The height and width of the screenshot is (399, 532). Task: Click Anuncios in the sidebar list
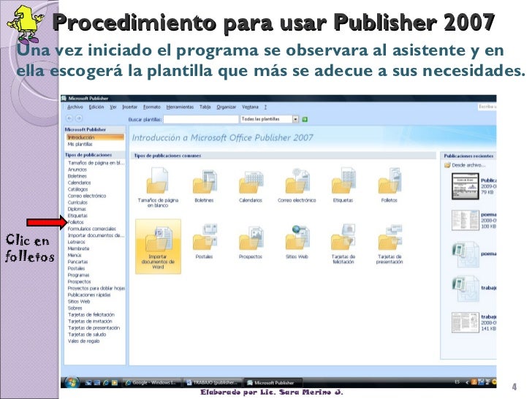(77, 170)
